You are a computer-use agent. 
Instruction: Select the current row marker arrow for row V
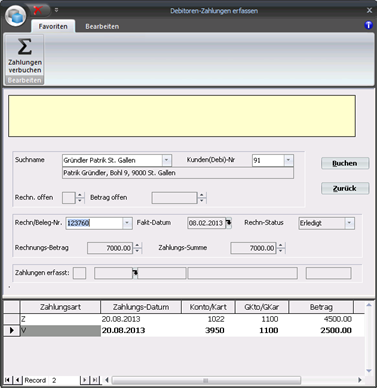click(x=12, y=330)
